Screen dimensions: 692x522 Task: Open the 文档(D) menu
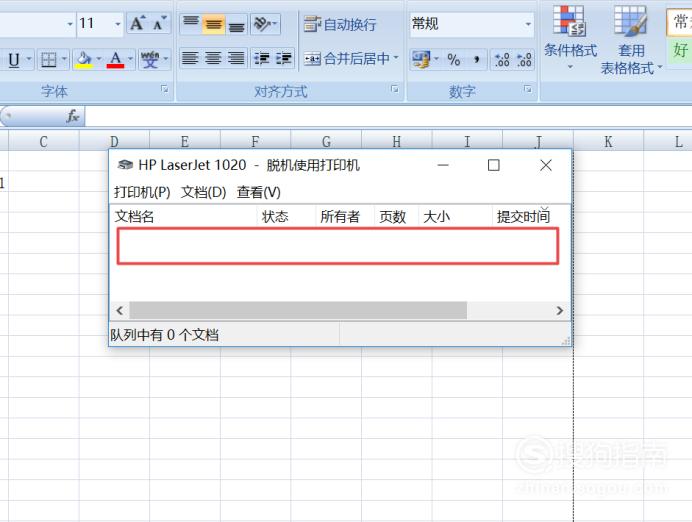(x=203, y=192)
